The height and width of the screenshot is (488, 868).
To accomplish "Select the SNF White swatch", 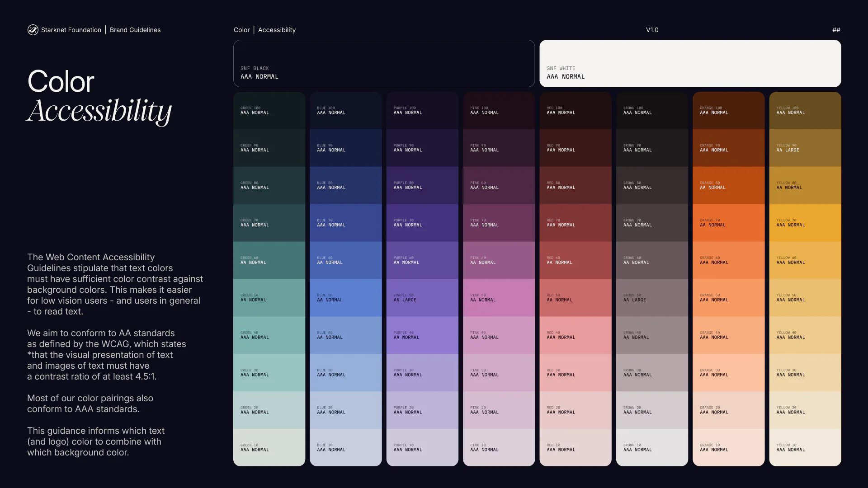I will tap(690, 63).
